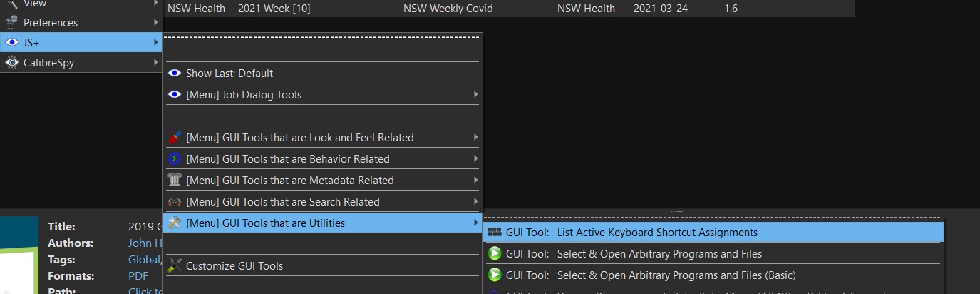Click the column icon for Metadata Related tools

click(x=175, y=181)
